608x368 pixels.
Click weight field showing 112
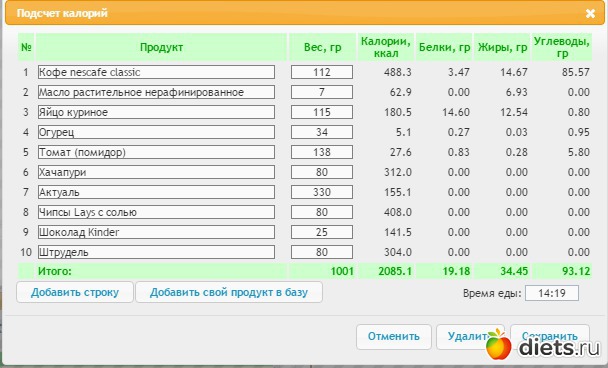pyautogui.click(x=322, y=72)
